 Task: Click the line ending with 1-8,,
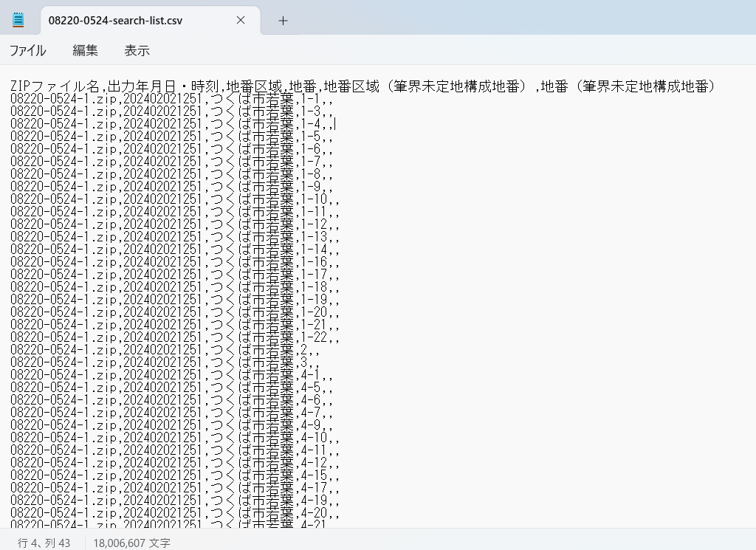tap(171, 174)
